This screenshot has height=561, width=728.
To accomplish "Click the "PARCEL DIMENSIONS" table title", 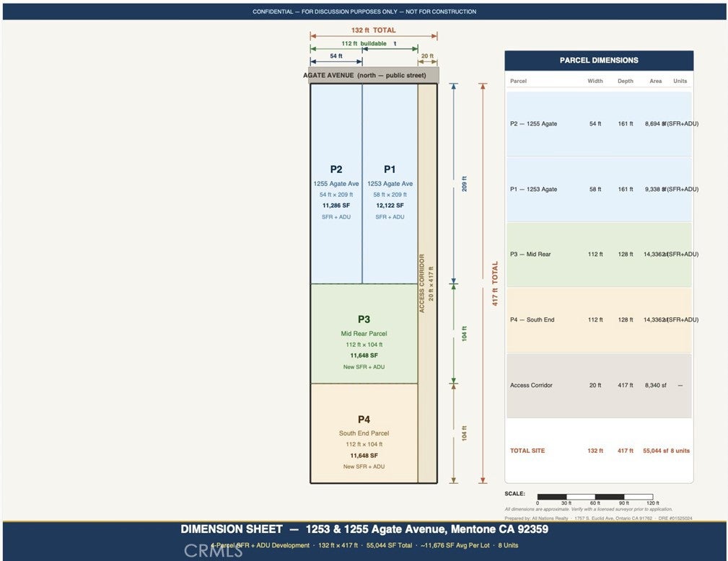I will point(599,61).
